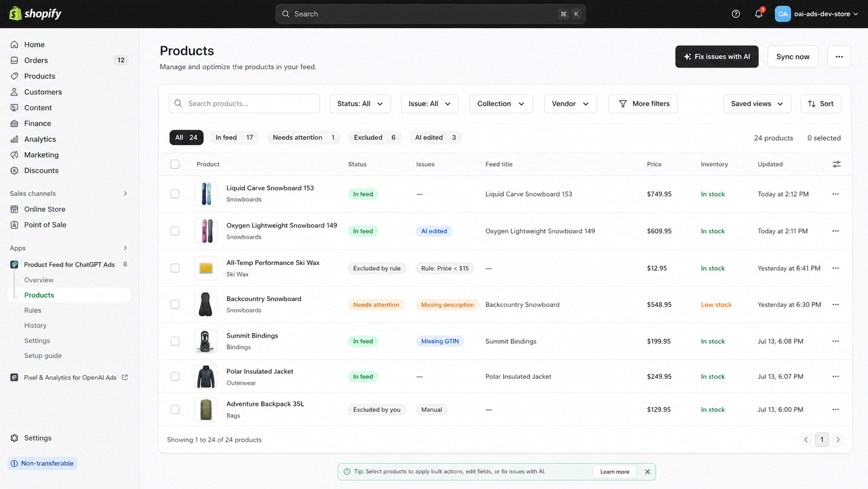Go to the next page arrow
868x489 pixels.
[837, 440]
